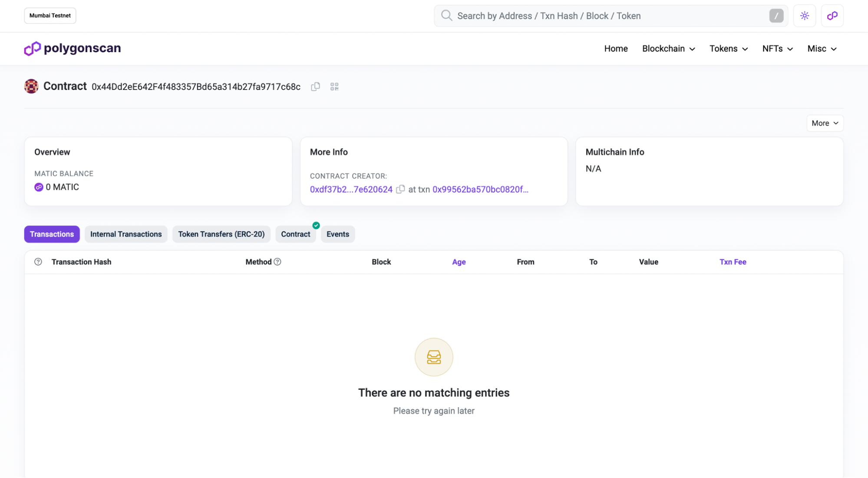Select the verified Contract tab
868x478 pixels.
295,234
